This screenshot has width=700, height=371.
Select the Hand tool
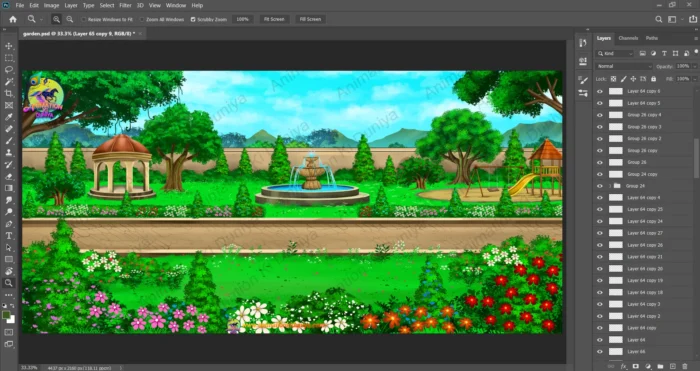point(8,271)
